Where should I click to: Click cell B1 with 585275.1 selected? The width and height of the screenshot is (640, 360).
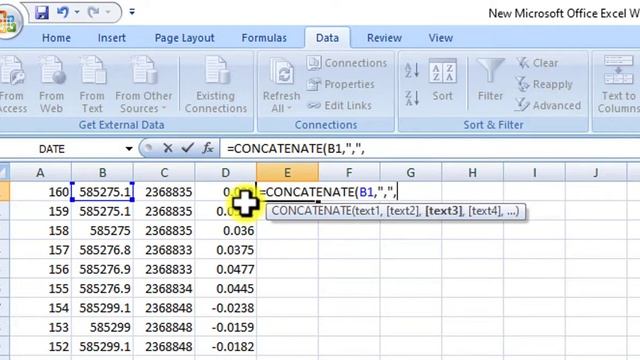point(102,192)
